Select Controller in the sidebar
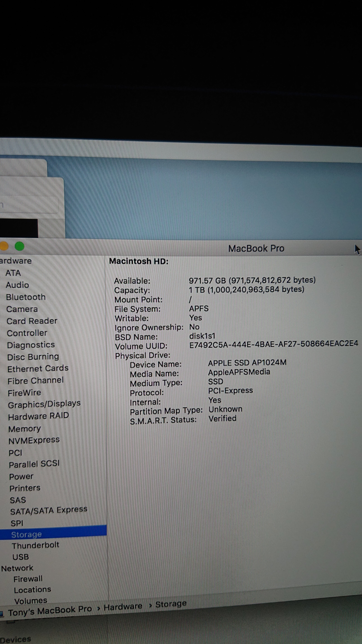362x644 pixels. click(27, 333)
